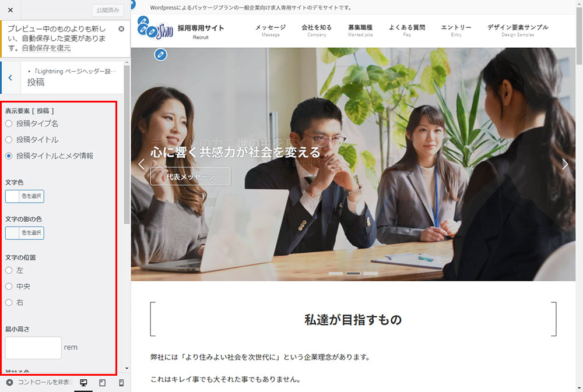Advance to the next hero slide

[564, 164]
